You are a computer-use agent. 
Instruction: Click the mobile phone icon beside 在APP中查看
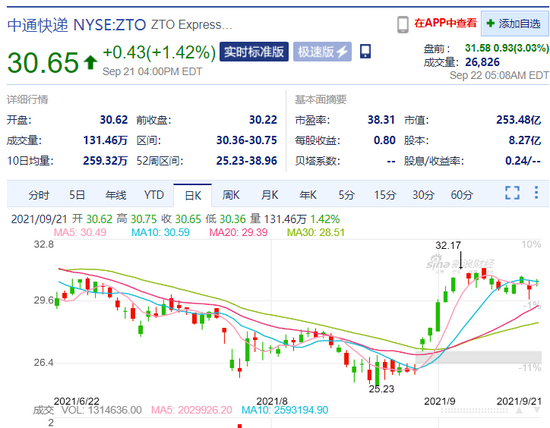click(403, 25)
